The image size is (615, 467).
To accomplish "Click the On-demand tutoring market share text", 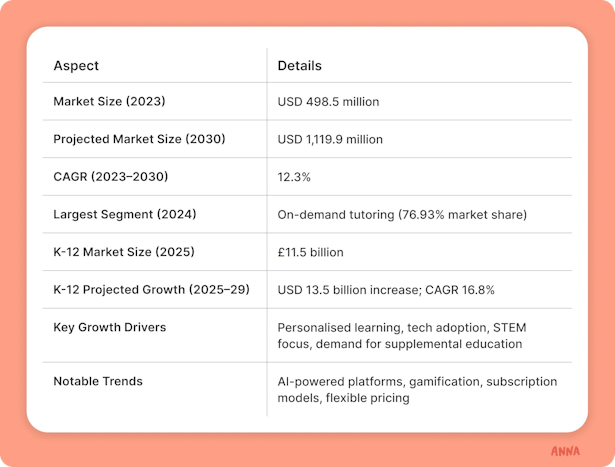I will (x=402, y=215).
